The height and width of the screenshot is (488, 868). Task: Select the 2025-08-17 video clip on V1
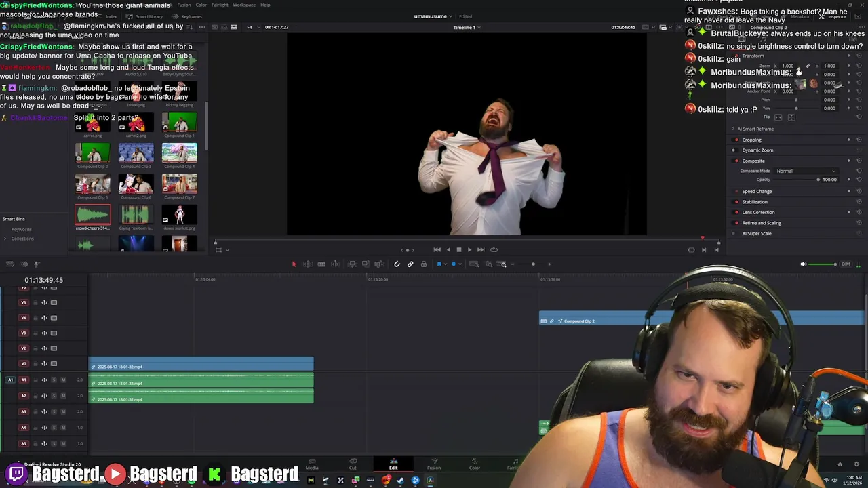click(201, 365)
